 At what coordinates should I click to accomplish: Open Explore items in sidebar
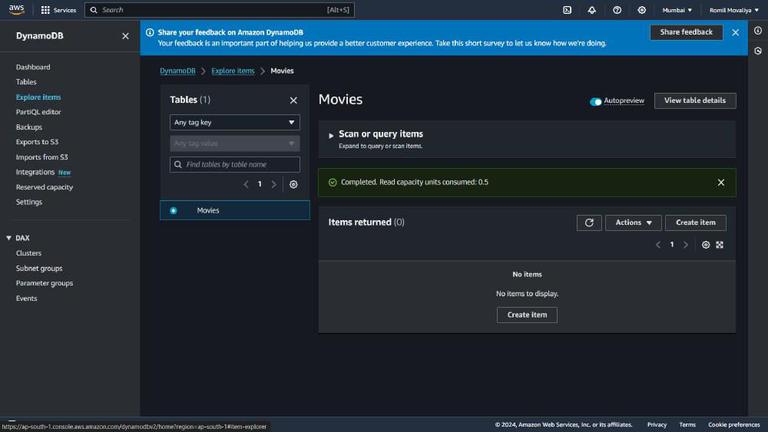[x=38, y=97]
